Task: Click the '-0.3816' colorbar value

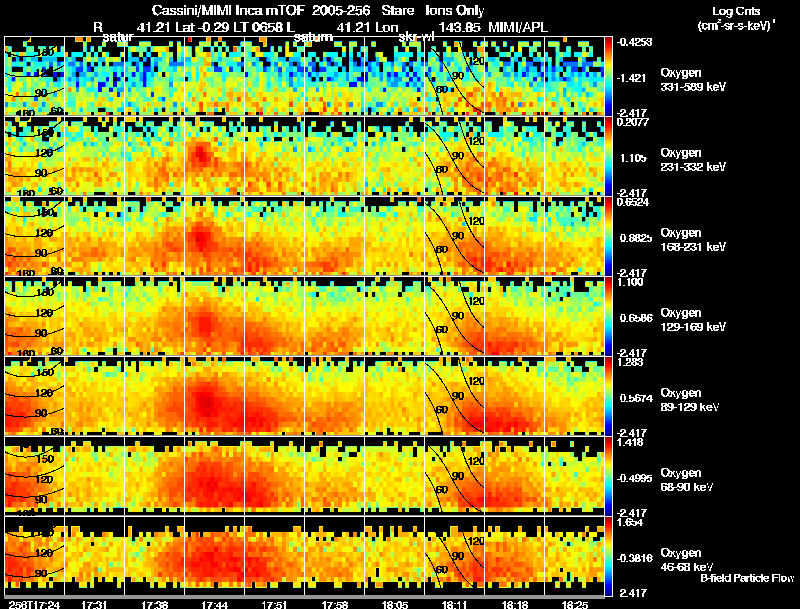Action: pos(634,559)
